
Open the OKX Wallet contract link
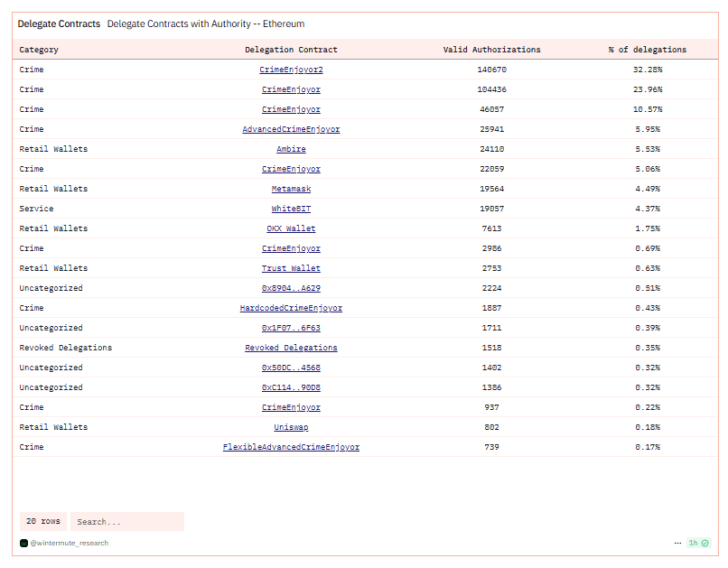291,228
